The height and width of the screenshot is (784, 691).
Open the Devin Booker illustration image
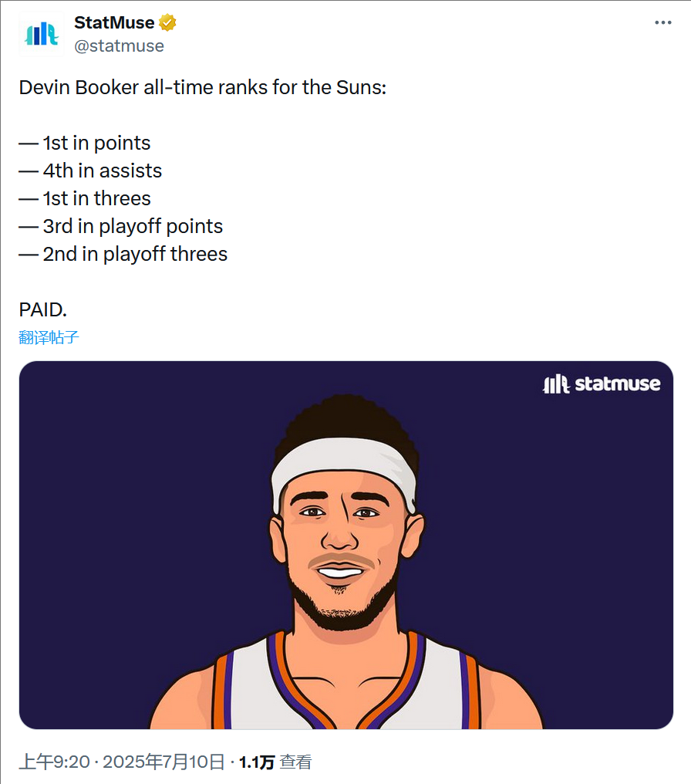[345, 545]
